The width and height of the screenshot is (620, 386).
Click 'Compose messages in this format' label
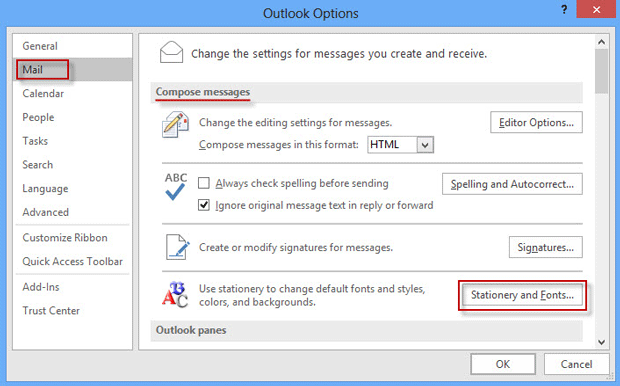[x=279, y=145]
